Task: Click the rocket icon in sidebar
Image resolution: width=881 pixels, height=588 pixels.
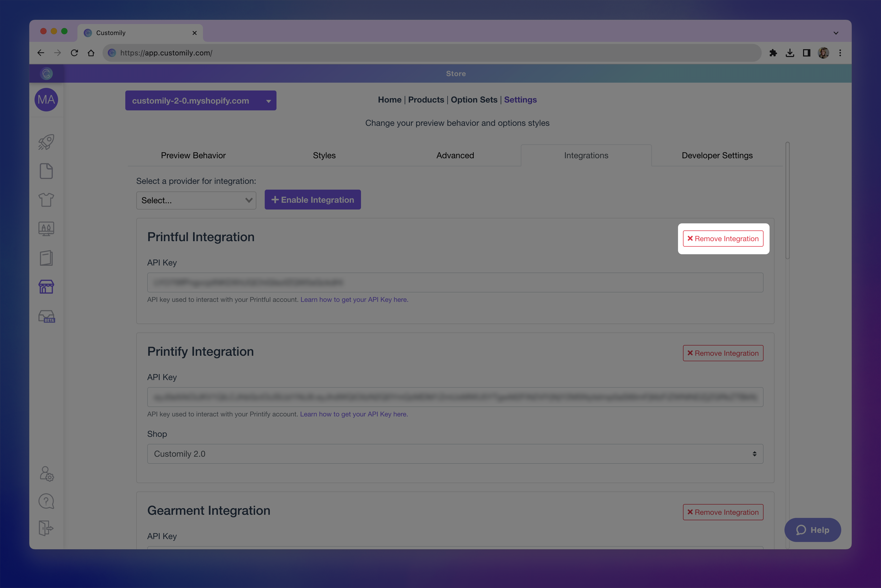Action: 46,142
